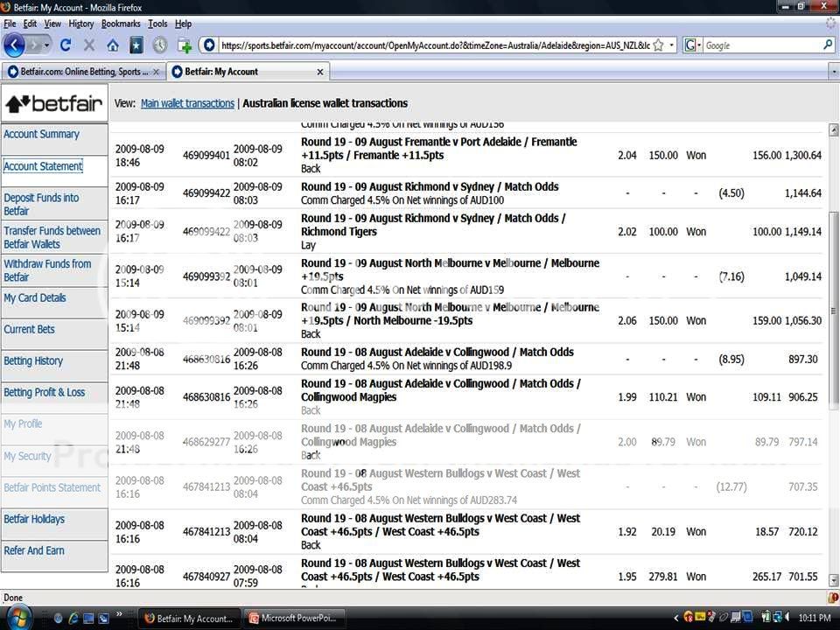Open the URL bar history dropdown arrow
840x630 pixels.
(x=671, y=45)
